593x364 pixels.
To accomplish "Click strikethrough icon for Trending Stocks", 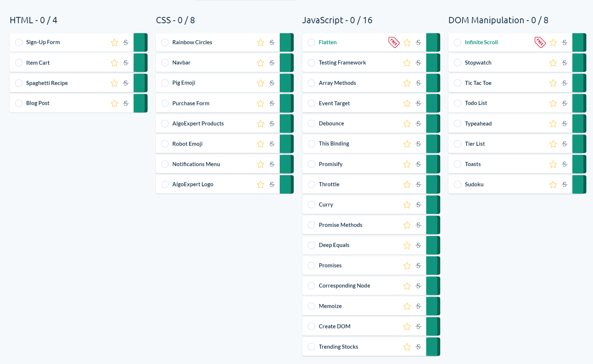I will (418, 347).
